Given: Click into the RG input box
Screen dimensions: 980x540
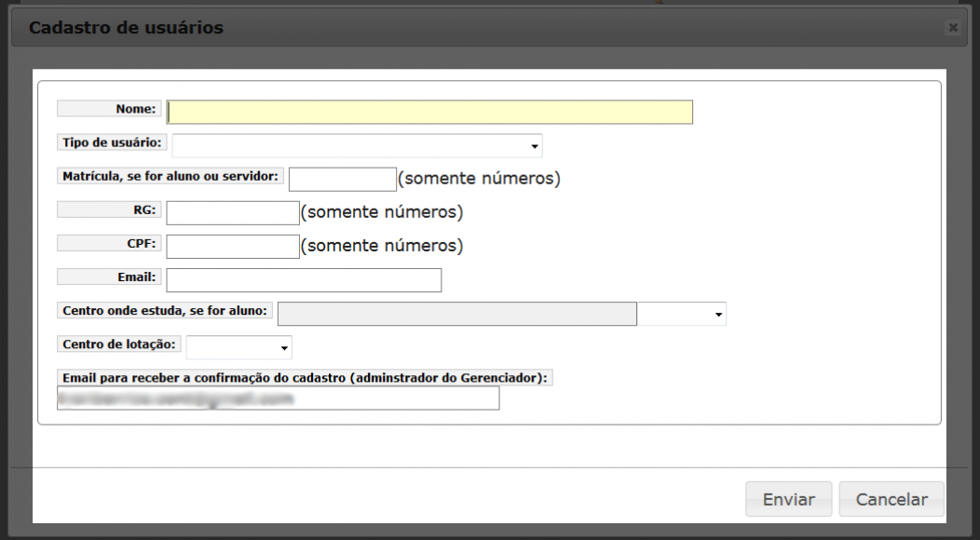Looking at the screenshot, I should (x=232, y=212).
